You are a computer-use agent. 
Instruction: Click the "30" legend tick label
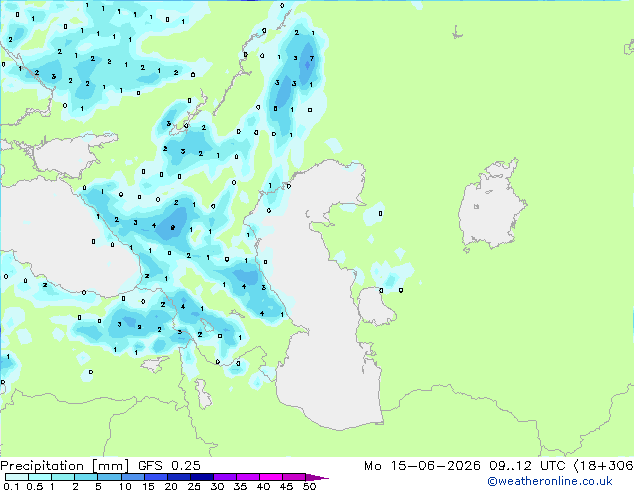217,486
